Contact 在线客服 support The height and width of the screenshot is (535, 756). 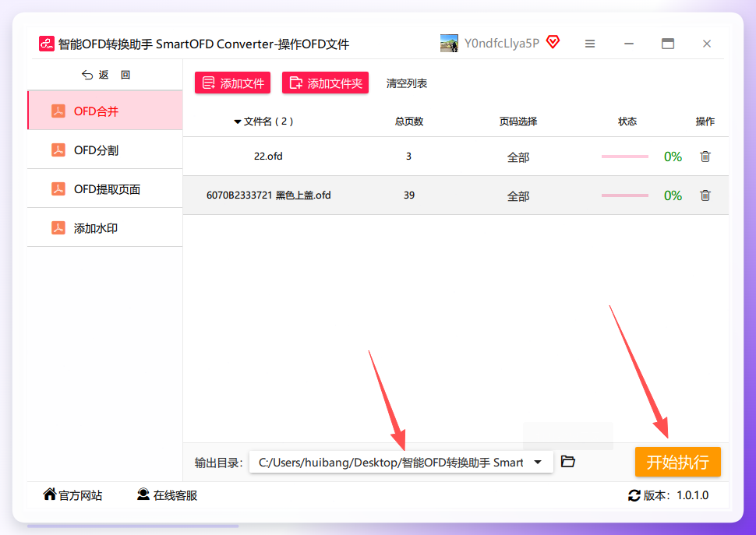(x=167, y=495)
